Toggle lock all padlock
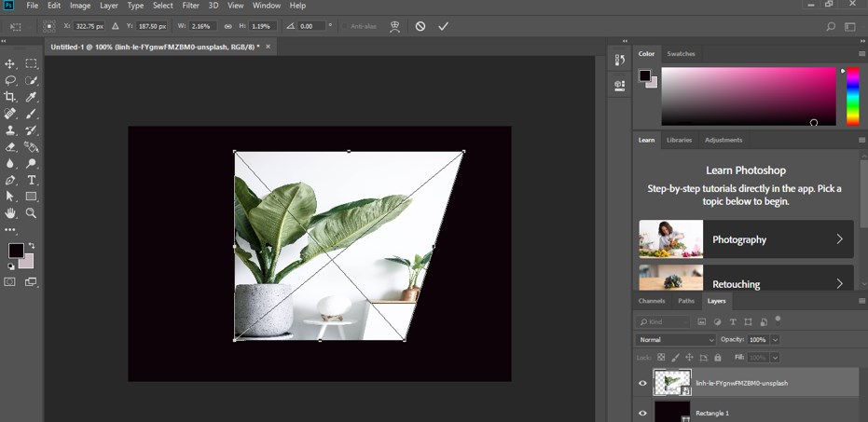Viewport: 868px width, 422px height. tap(718, 358)
